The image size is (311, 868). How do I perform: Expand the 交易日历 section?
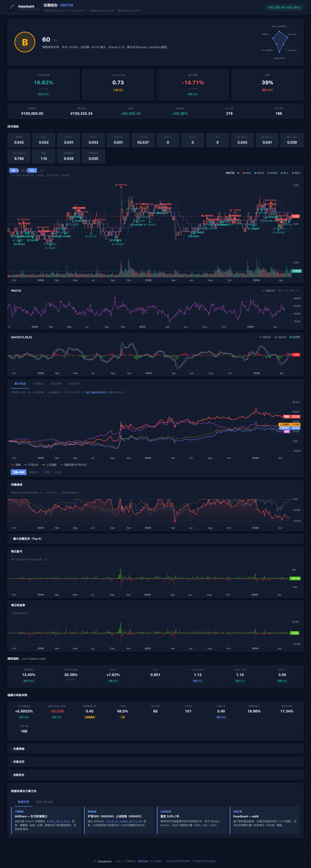(155, 762)
